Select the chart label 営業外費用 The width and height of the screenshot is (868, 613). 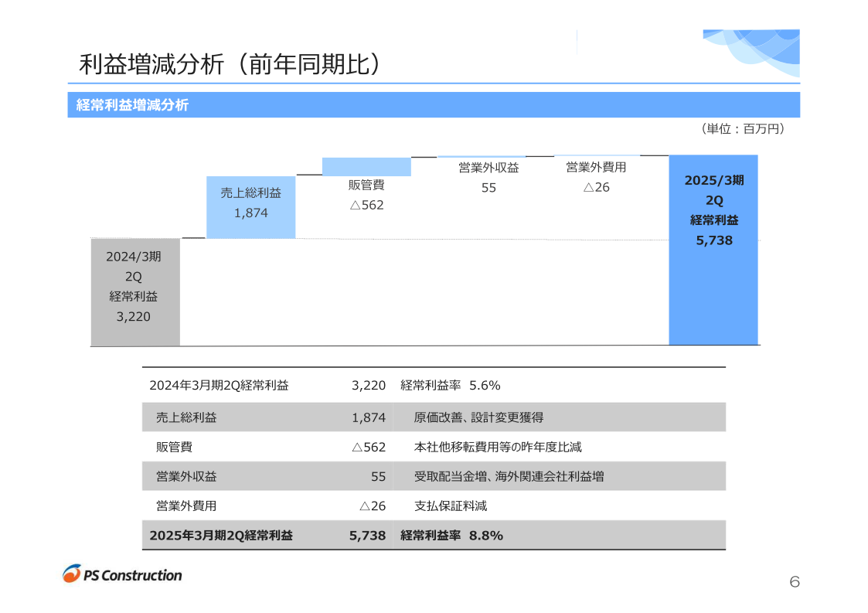(596, 167)
